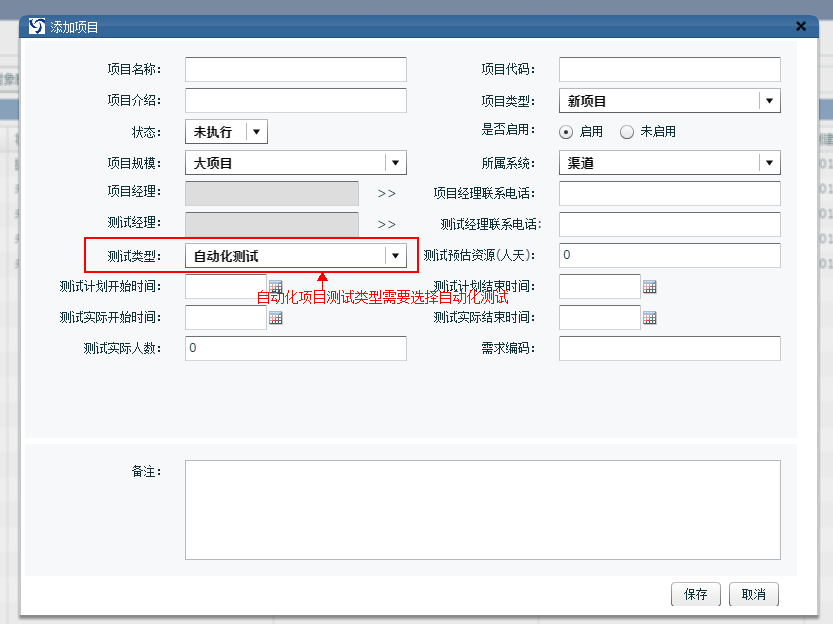Click the >> picker beside 项目经理
The height and width of the screenshot is (624, 833).
[x=387, y=194]
